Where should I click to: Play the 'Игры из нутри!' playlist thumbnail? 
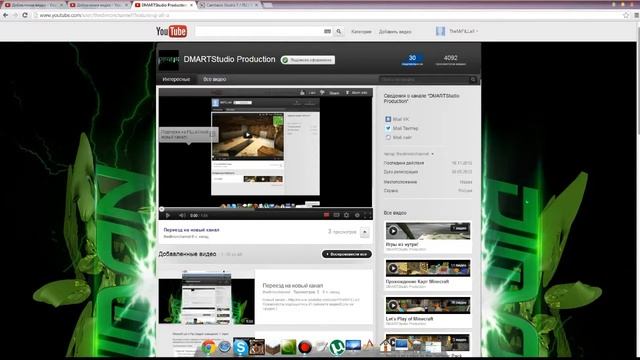pyautogui.click(x=428, y=231)
